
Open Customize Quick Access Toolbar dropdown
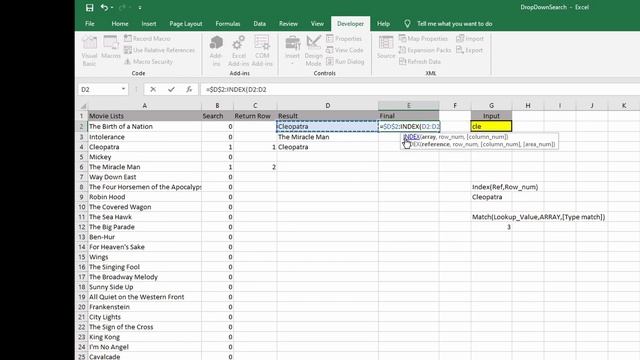coord(140,7)
